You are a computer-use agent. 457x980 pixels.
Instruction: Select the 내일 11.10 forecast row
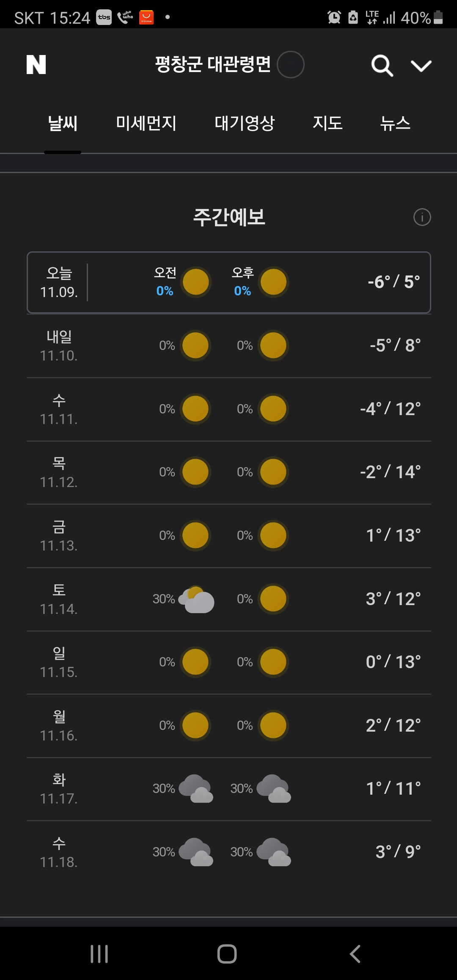(x=229, y=346)
